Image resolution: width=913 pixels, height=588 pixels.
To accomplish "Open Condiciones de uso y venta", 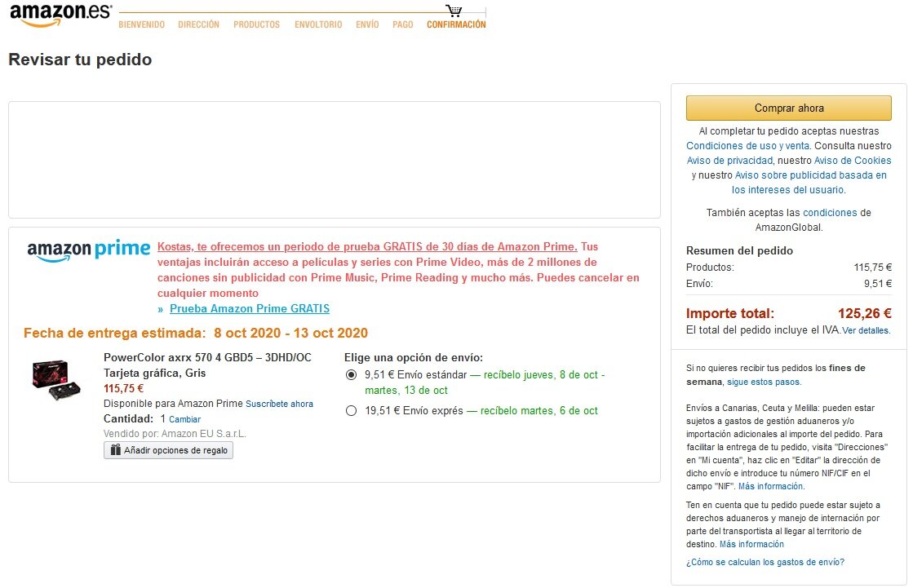I will coord(747,146).
